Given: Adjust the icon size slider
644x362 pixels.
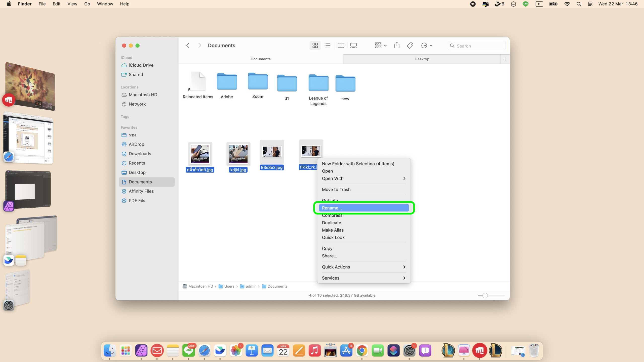Looking at the screenshot, I should (485, 296).
